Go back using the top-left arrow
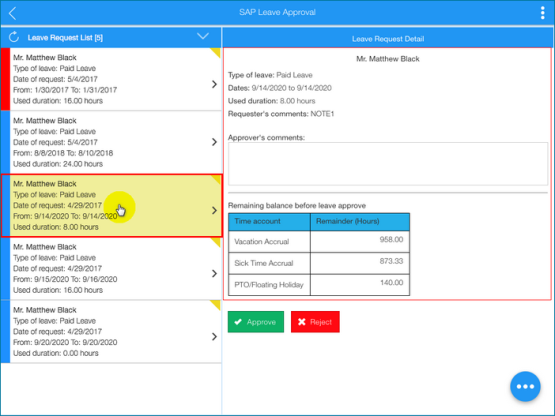 (13, 13)
